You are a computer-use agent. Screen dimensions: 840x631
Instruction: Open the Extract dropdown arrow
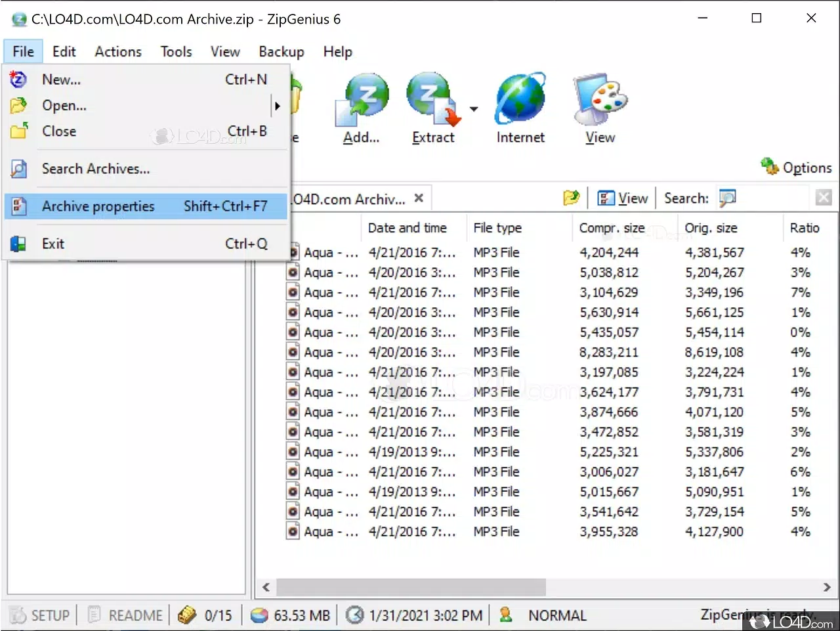tap(473, 109)
